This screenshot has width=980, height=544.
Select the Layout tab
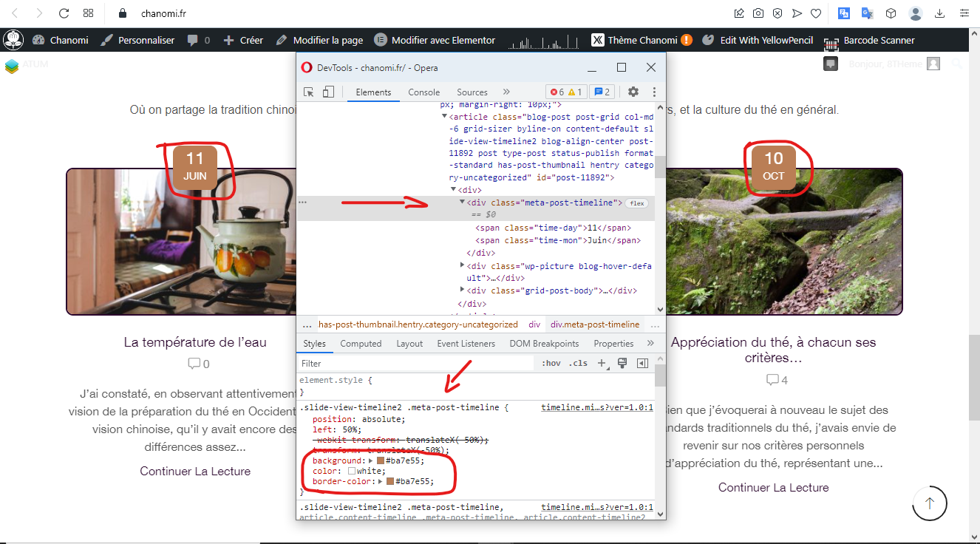coord(409,344)
